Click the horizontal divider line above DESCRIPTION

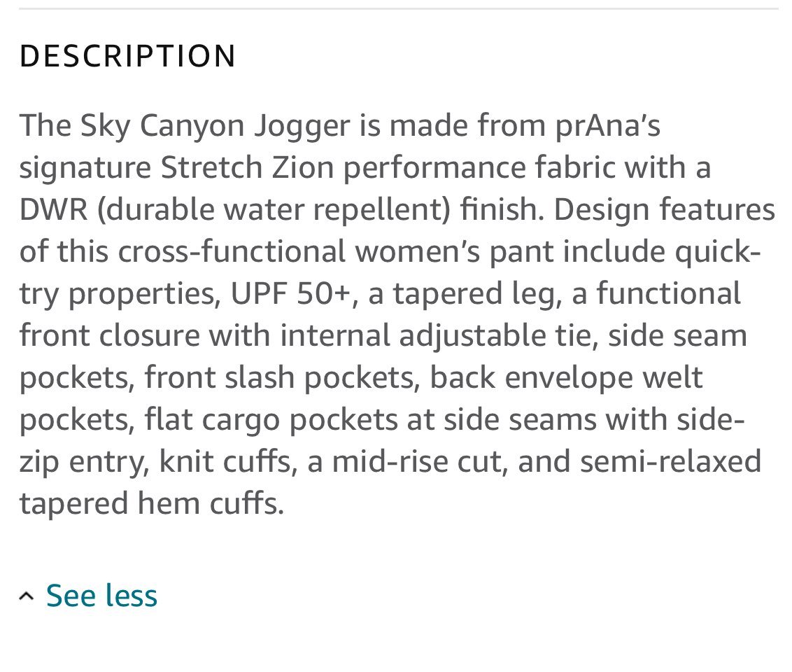point(399,8)
